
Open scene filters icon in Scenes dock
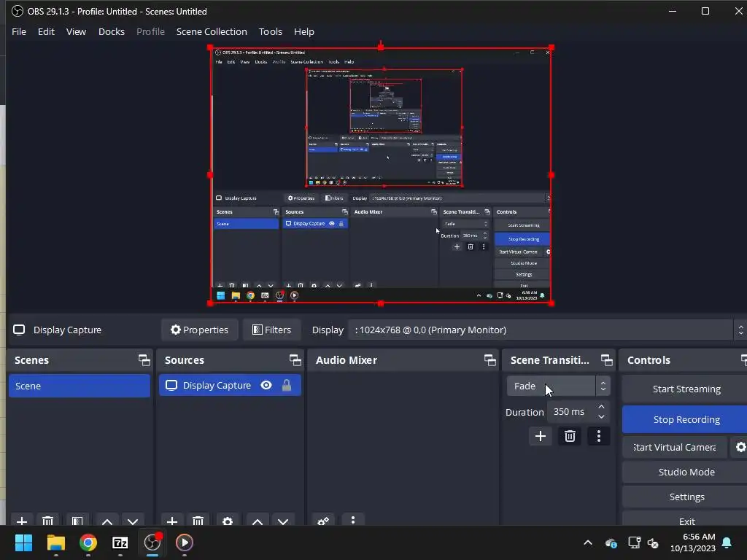click(x=77, y=521)
